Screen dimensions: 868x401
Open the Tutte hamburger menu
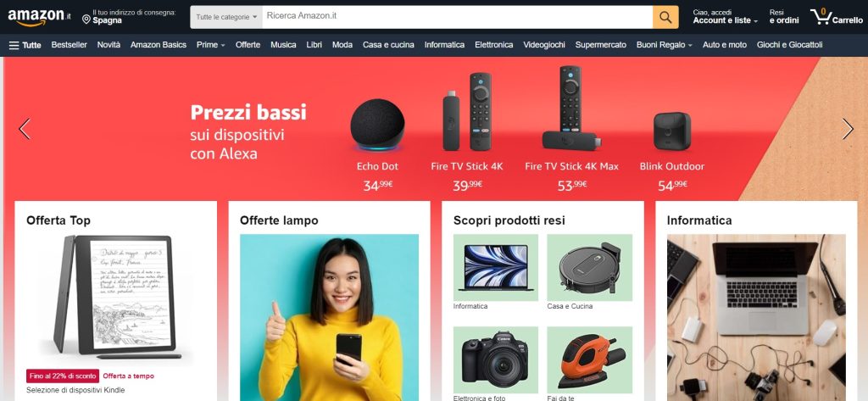(x=25, y=45)
